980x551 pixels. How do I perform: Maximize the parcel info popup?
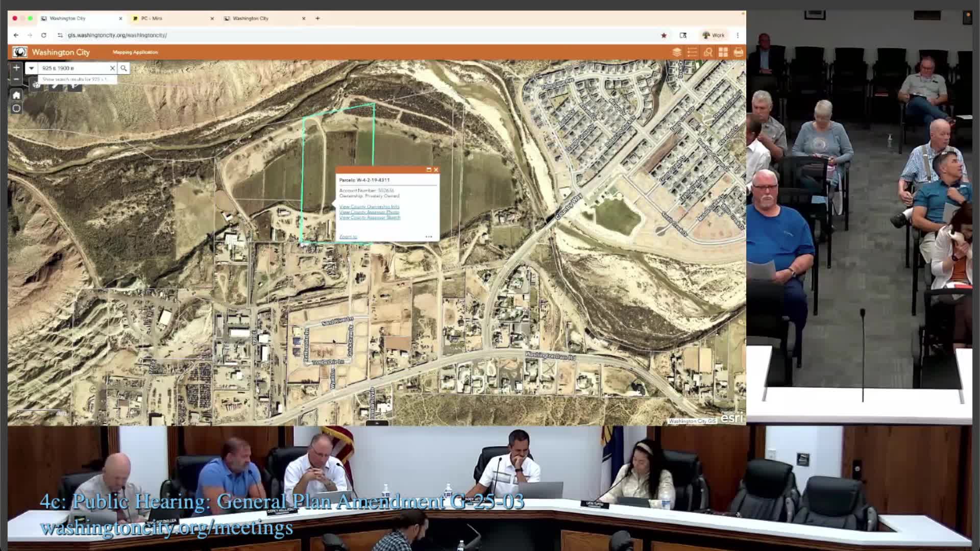tap(429, 170)
